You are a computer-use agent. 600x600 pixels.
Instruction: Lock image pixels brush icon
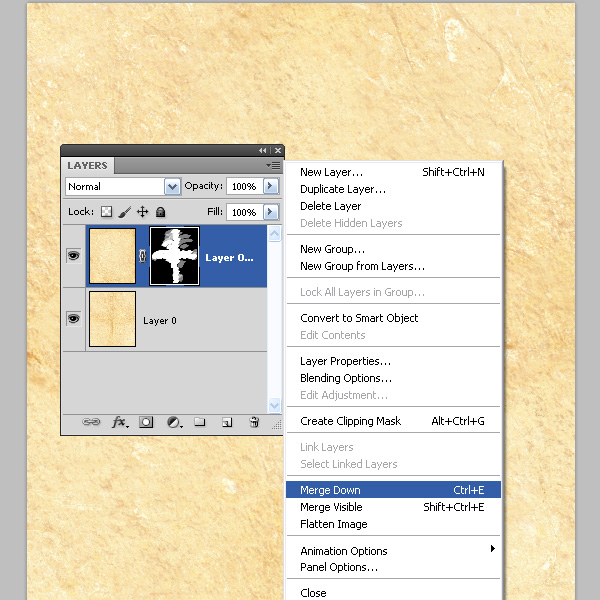(x=124, y=212)
